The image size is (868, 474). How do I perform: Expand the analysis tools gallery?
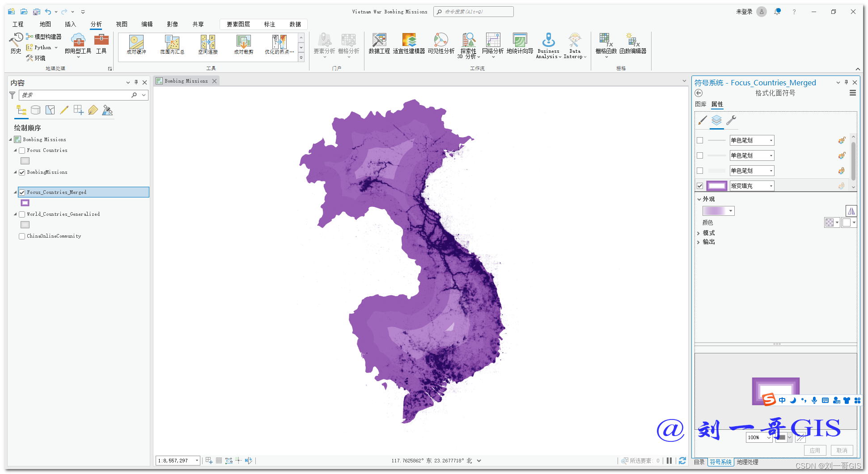[301, 58]
